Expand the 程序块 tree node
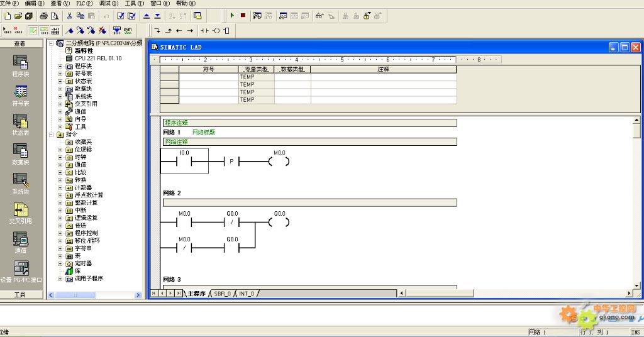Viewport: 644px width, 337px height. click(x=60, y=66)
